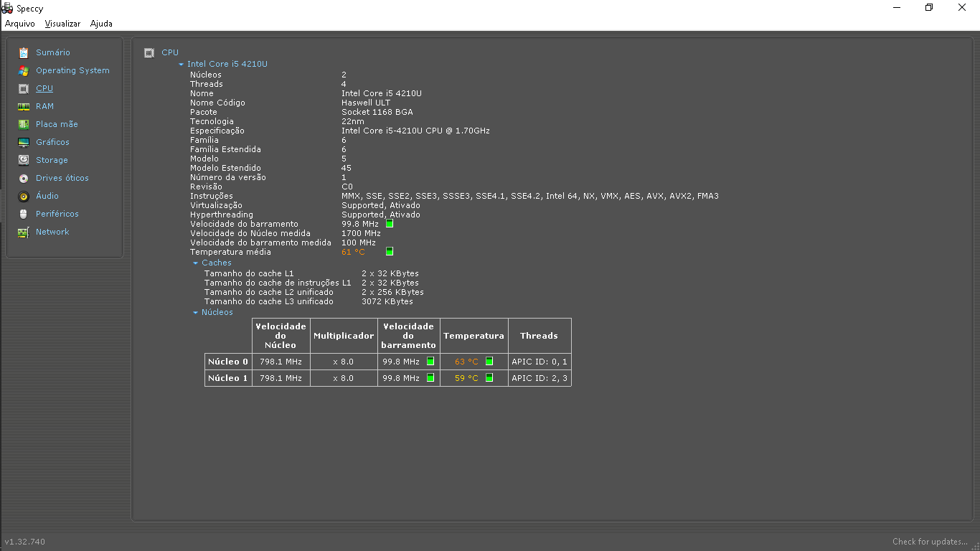Click the Núcleo 1 row header
Image resolution: width=980 pixels, height=551 pixels.
tap(228, 378)
